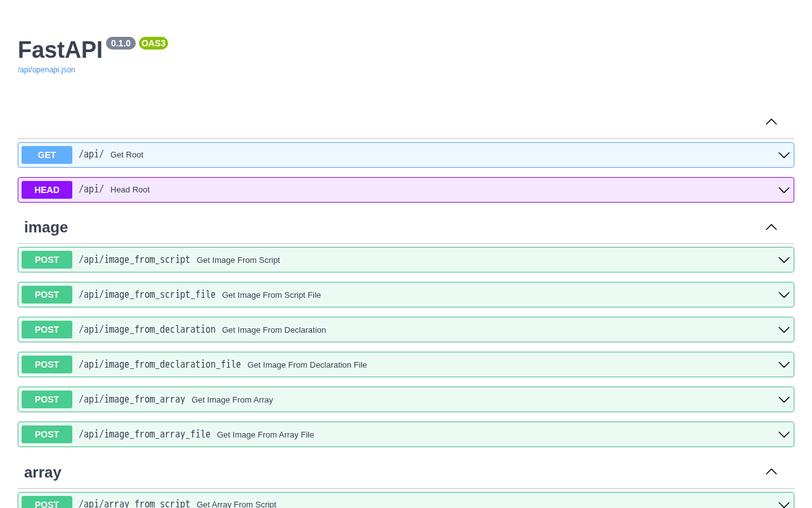Image resolution: width=812 pixels, height=508 pixels.
Task: Click the Get Root summary text
Action: pyautogui.click(x=127, y=155)
